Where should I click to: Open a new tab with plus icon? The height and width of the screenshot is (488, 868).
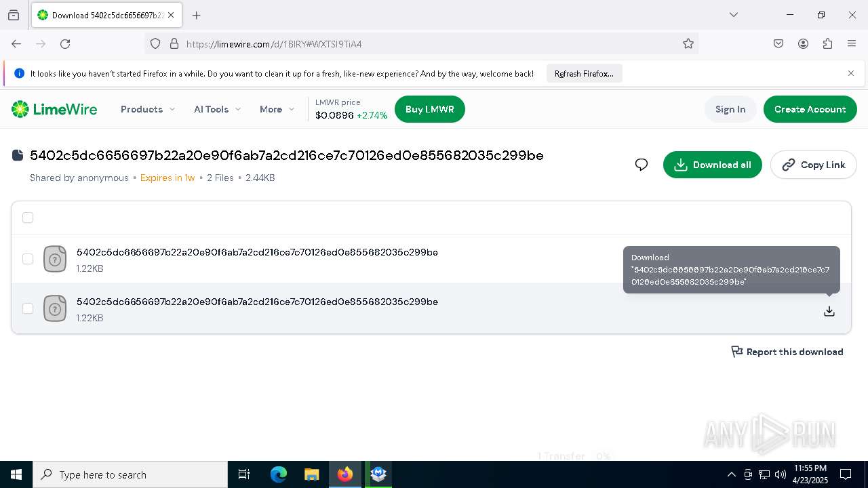click(x=197, y=15)
